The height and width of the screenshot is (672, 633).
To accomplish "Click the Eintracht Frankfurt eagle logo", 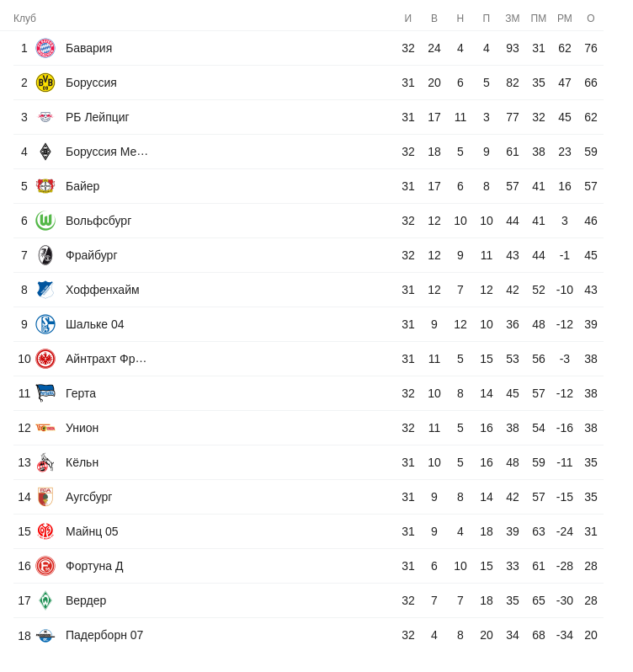I will [45, 359].
